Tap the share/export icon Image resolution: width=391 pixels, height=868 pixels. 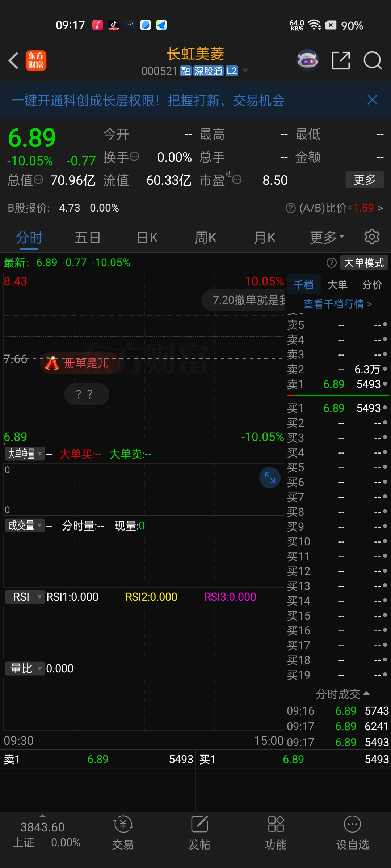click(341, 60)
